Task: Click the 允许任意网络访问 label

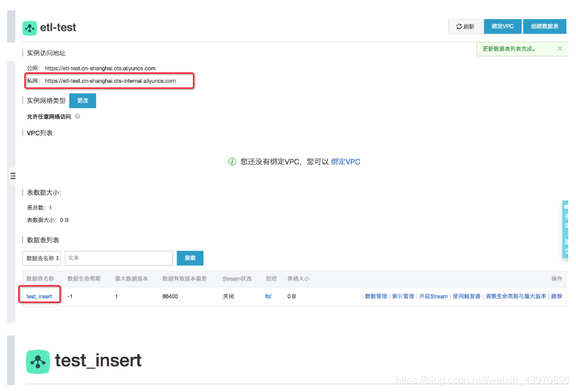Action: [49, 117]
